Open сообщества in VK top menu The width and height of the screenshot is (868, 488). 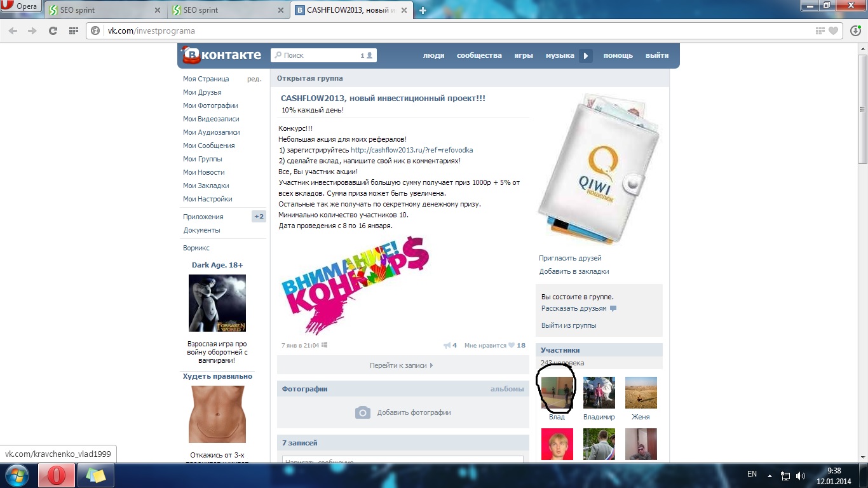click(479, 55)
